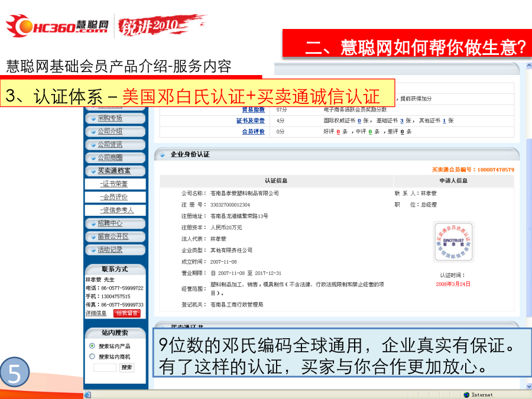Click the SINOTRUST certification seal
This screenshot has width=532, height=399.
453,242
